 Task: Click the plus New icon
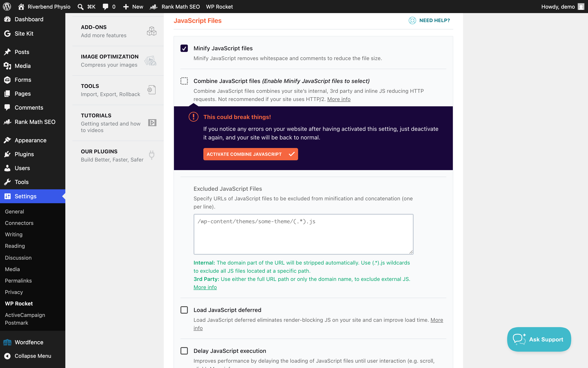126,7
